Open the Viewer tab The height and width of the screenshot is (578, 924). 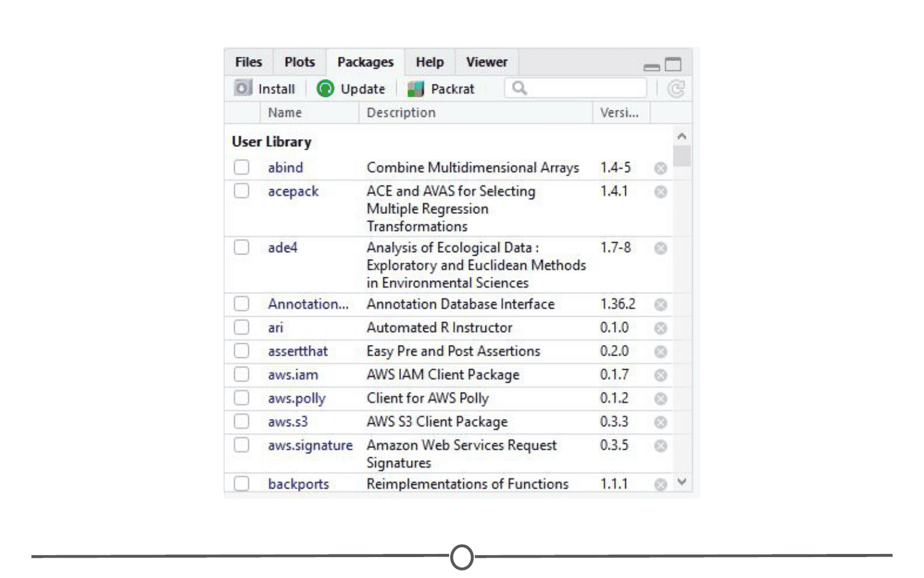487,62
